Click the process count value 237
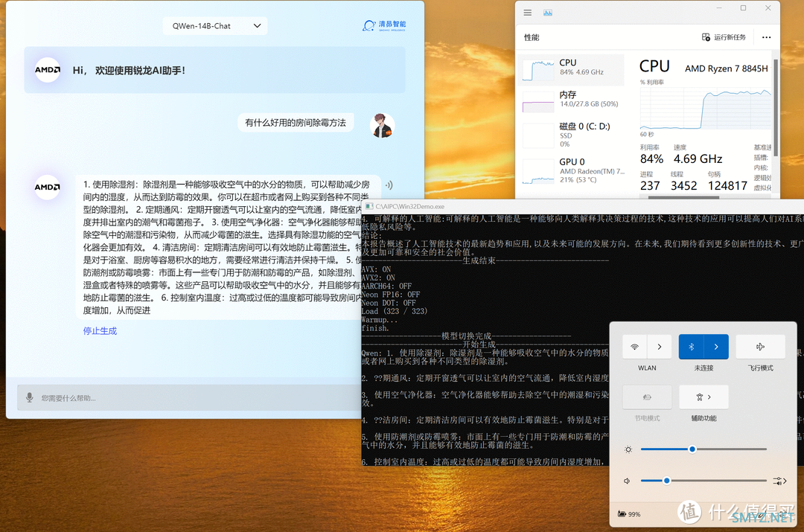Image resolution: width=804 pixels, height=532 pixels. (x=650, y=185)
